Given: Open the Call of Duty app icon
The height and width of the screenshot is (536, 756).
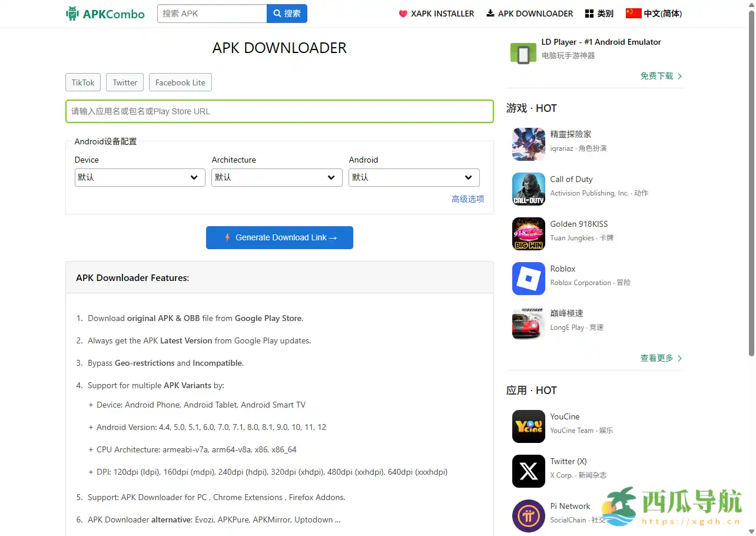Looking at the screenshot, I should click(528, 189).
